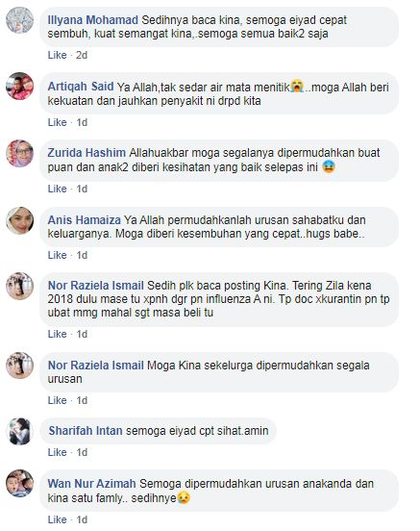Viewport: 420px width, 531px height.
Task: Visit Anis Hamaiza's profile via name
Action: 85,219
